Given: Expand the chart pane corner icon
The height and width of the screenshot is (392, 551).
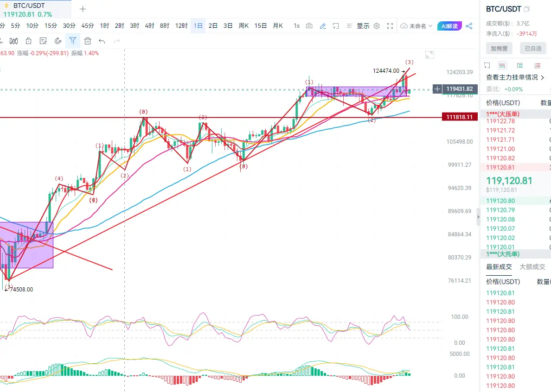Looking at the screenshot, I should coord(430,55).
